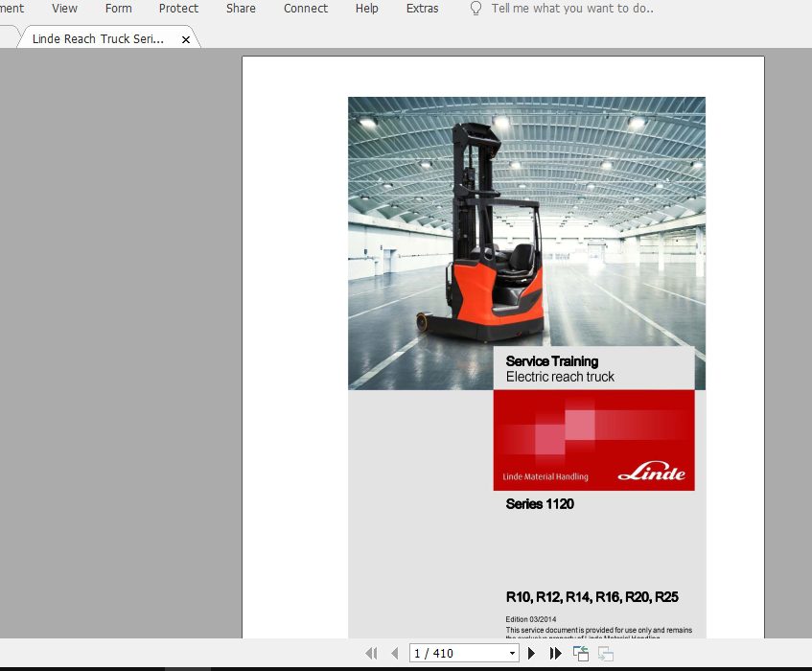Screen dimensions: 812x671
Task: Click the previous view icon
Action: pos(581,654)
